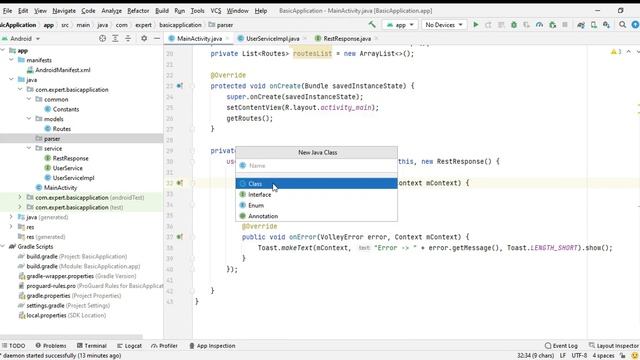
Task: Expand the java (generated) folder
Action: click(11, 217)
